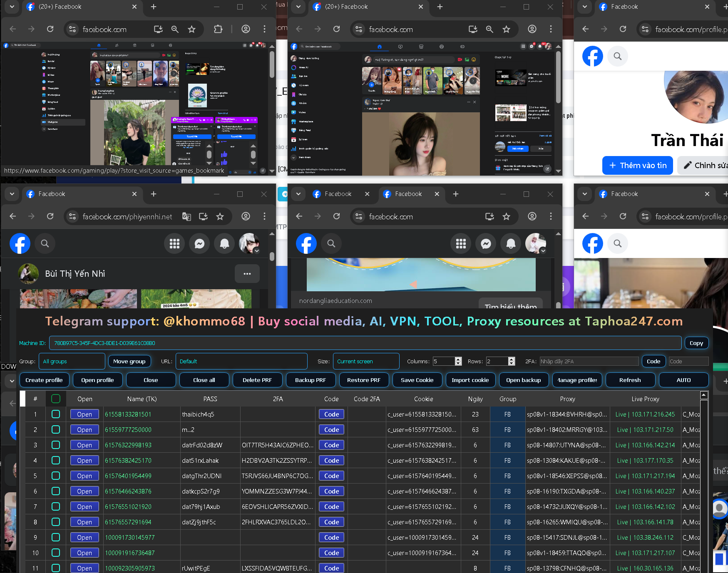Open the tab search chevron in the two-tab Facebook window

coord(298,194)
